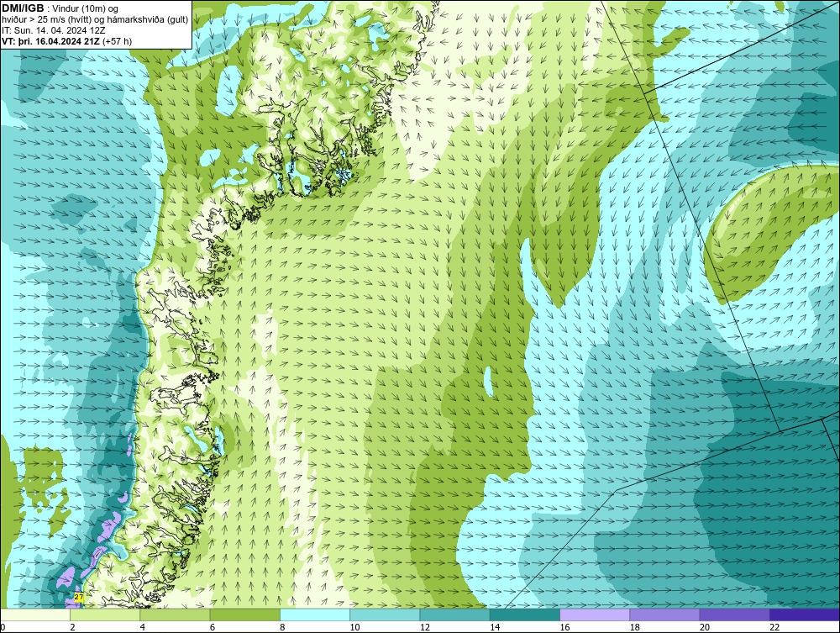Image resolution: width=840 pixels, height=633 pixels.
Task: Select the green 4–6 m/s legend swatch
Action: (x=176, y=615)
